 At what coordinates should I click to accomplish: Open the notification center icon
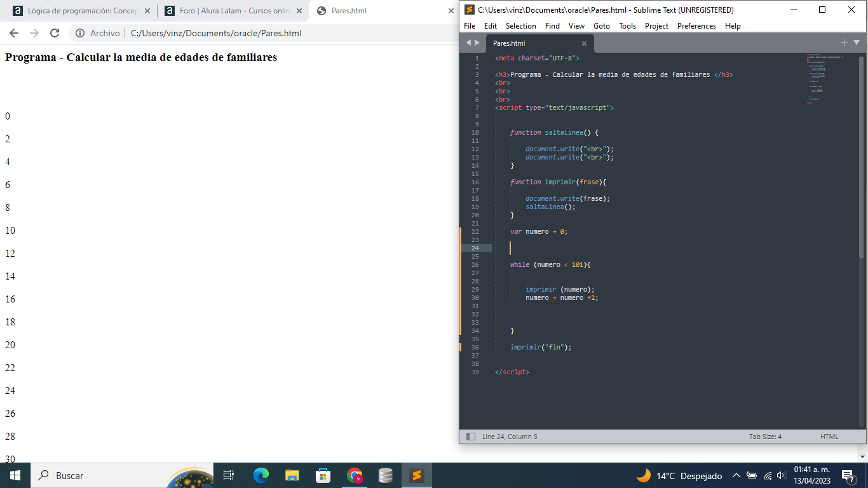tap(848, 475)
